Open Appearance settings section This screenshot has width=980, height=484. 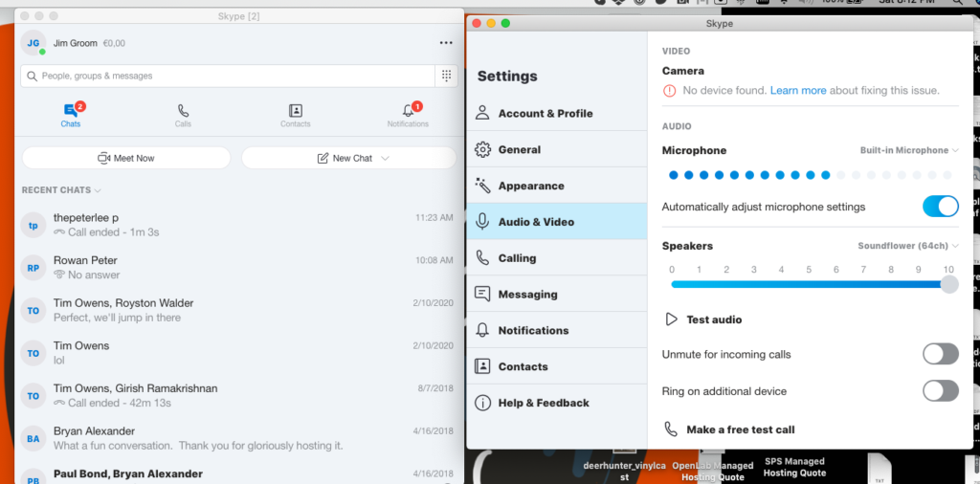coord(557,186)
